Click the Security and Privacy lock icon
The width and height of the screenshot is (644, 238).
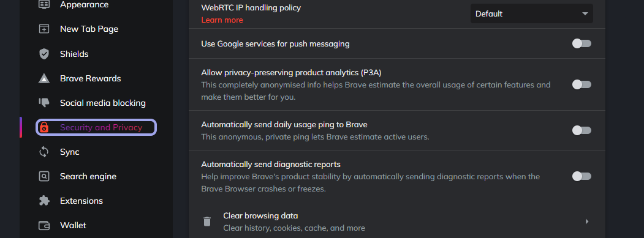tap(44, 127)
